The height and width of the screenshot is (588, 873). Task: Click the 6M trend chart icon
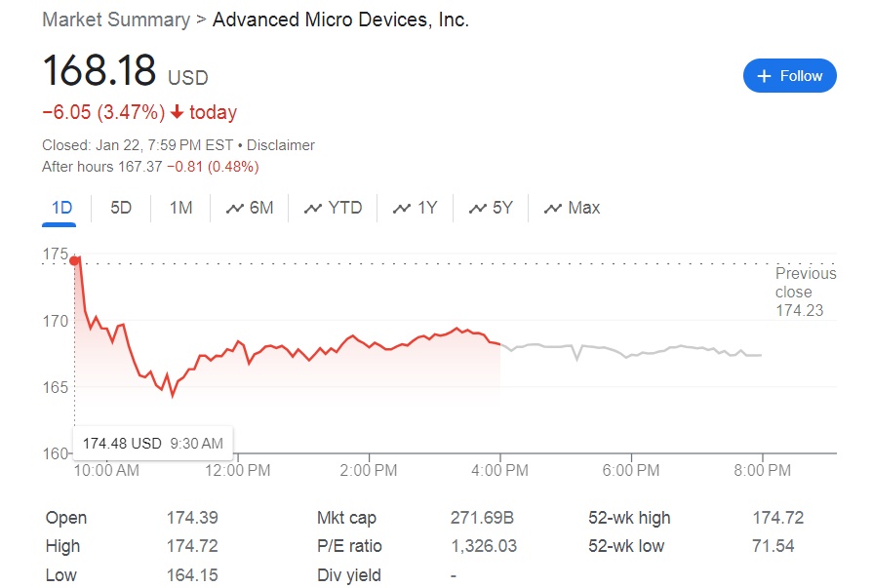[x=234, y=209]
